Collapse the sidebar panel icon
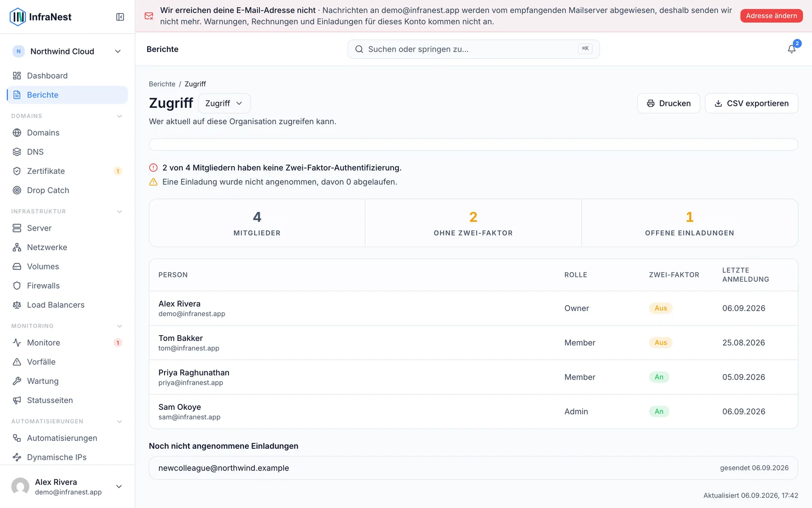Image resolution: width=812 pixels, height=508 pixels. 120,17
